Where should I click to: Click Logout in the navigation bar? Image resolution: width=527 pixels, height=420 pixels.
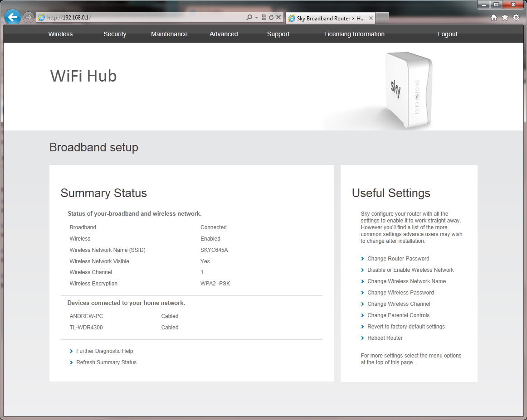tap(447, 34)
